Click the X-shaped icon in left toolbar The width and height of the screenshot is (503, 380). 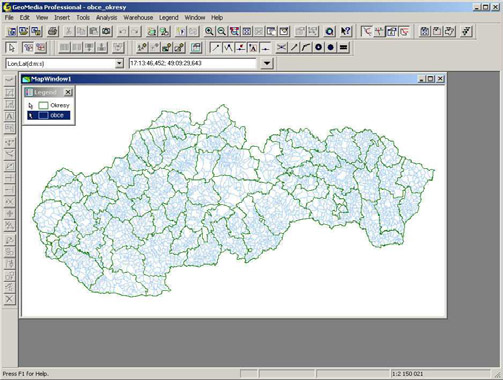[x=9, y=299]
